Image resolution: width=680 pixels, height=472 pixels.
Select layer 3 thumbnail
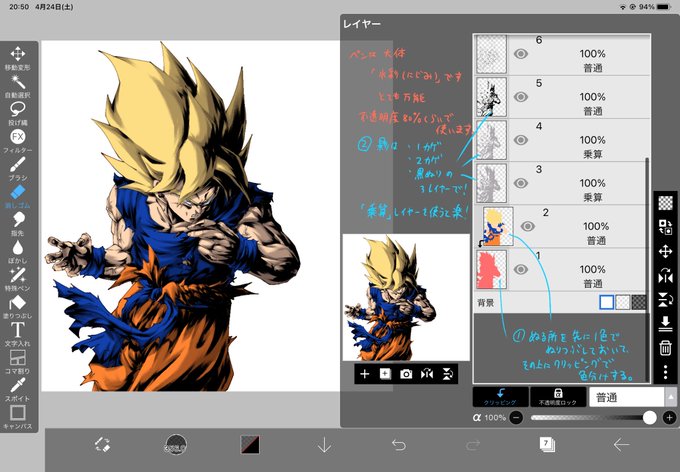coord(491,183)
